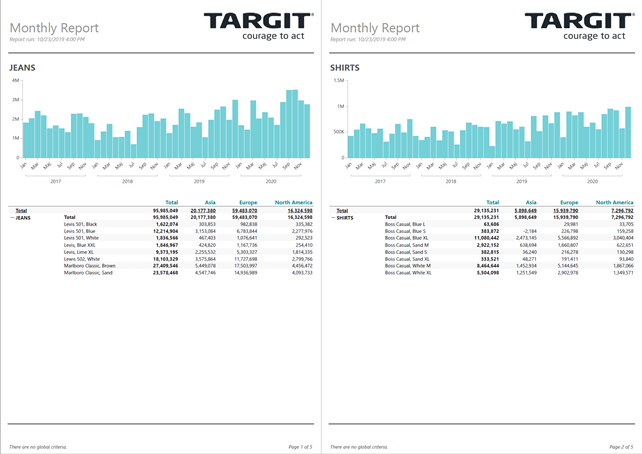Screen dimensions: 642x454
Task: Click the Europe column header in SHIRTS table
Action: tap(569, 202)
